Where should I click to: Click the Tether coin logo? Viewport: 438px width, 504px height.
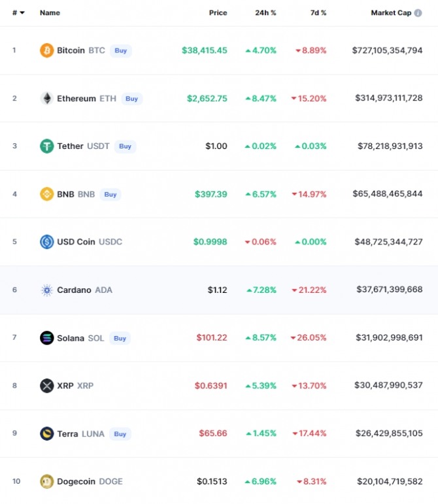click(x=46, y=146)
